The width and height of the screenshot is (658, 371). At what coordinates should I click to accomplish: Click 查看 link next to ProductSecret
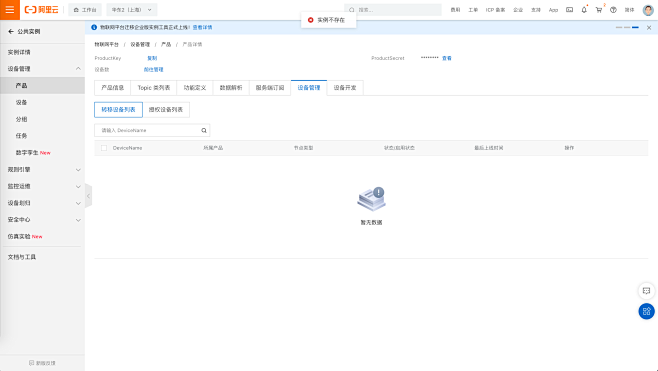[x=446, y=58]
